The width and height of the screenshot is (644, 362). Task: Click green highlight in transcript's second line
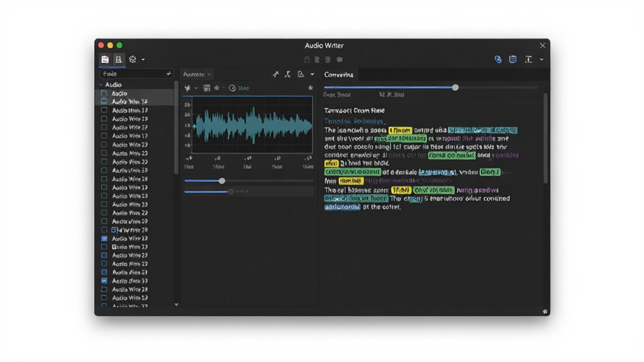click(401, 139)
